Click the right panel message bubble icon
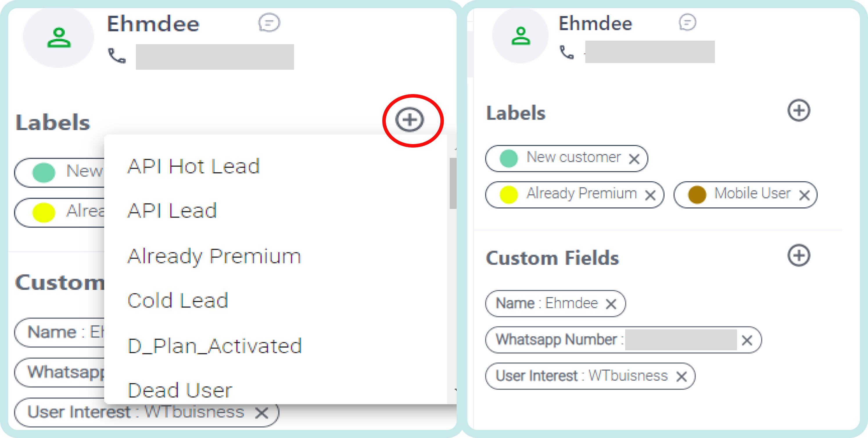Viewport: 868px width, 438px height. 688,22
